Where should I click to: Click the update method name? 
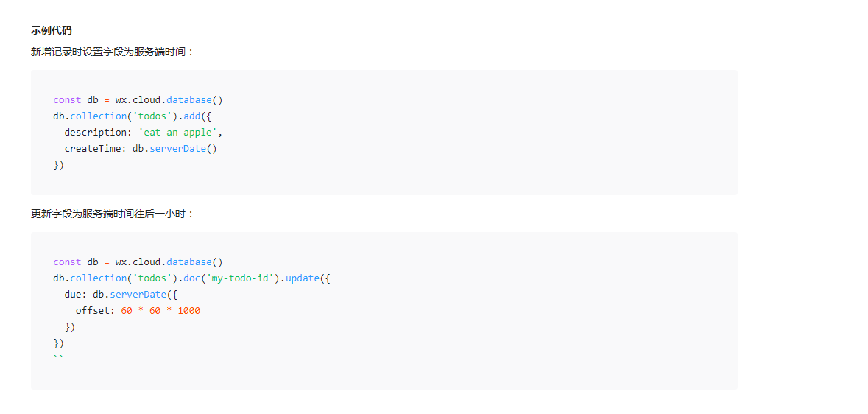303,278
